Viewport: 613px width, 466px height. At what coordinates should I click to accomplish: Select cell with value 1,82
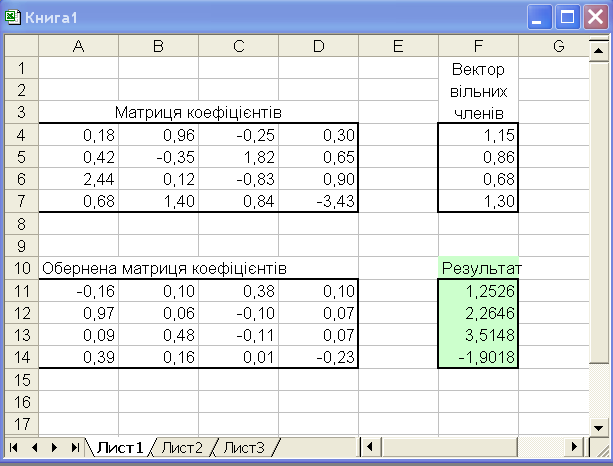pos(238,157)
